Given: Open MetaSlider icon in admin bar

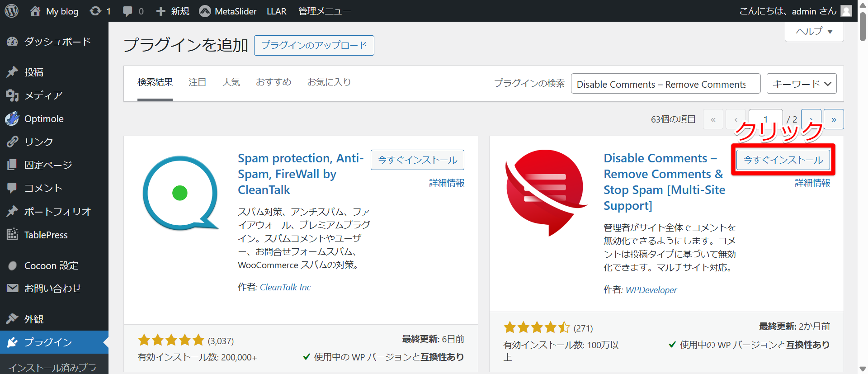Looking at the screenshot, I should point(205,11).
